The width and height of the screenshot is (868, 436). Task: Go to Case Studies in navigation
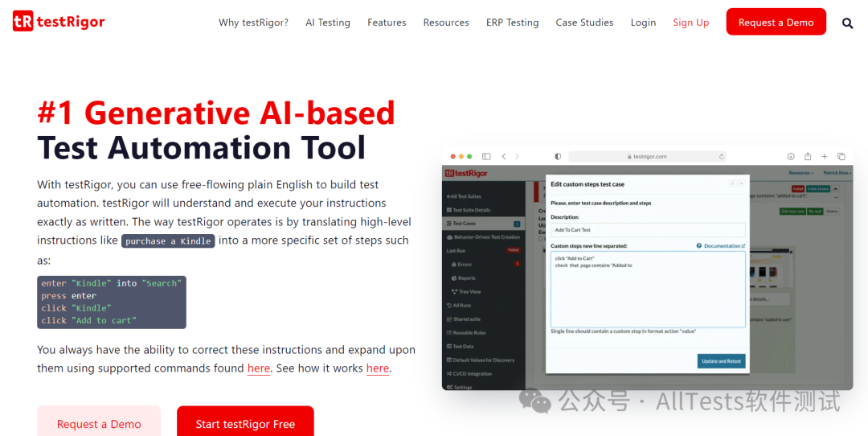(584, 23)
